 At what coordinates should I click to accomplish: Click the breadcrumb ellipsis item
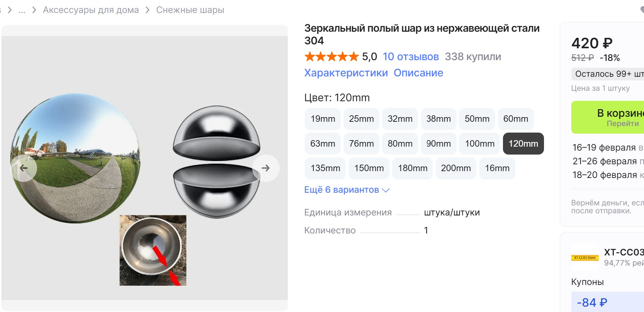point(22,10)
